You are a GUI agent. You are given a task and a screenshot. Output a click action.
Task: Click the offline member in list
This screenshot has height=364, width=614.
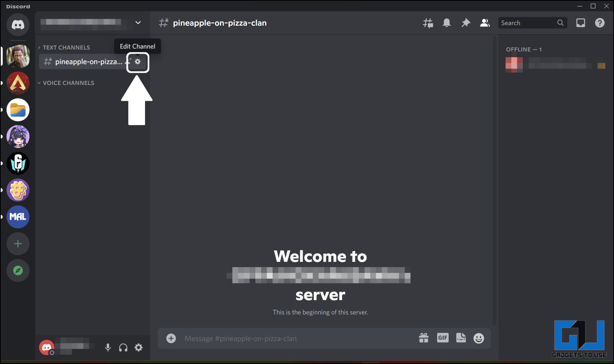pos(555,65)
